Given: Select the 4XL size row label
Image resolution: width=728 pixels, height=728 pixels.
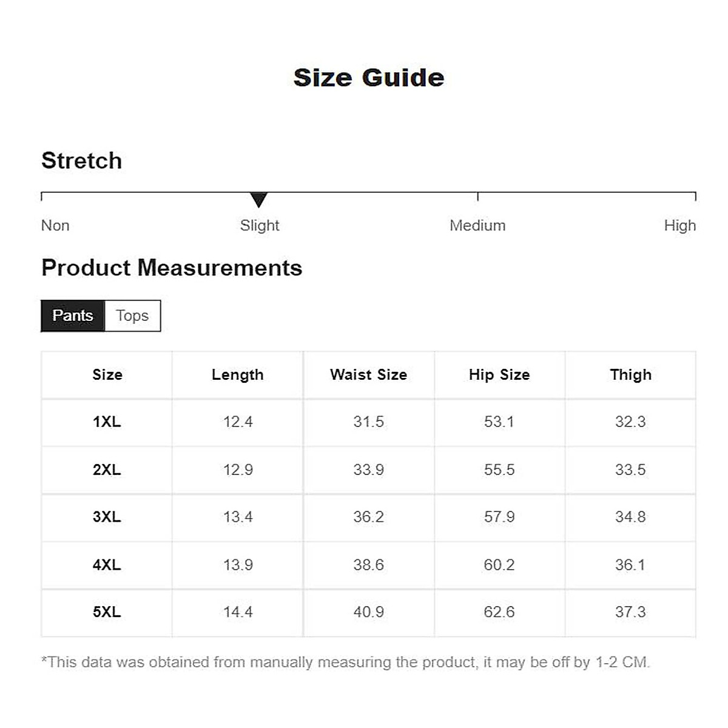Looking at the screenshot, I should (x=107, y=565).
